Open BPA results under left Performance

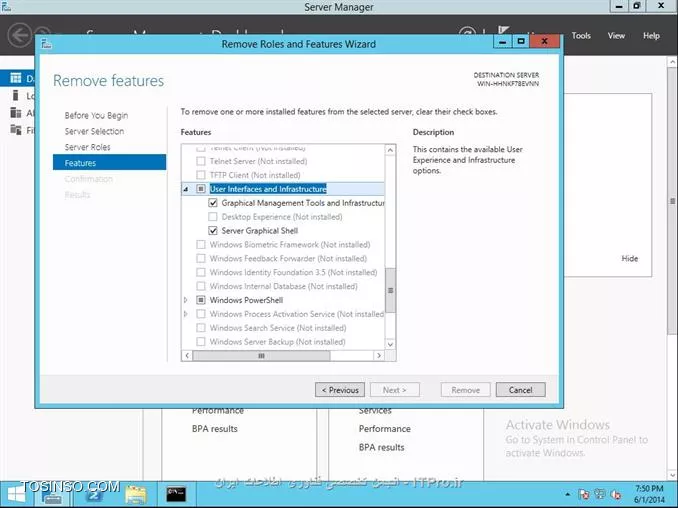[214, 429]
